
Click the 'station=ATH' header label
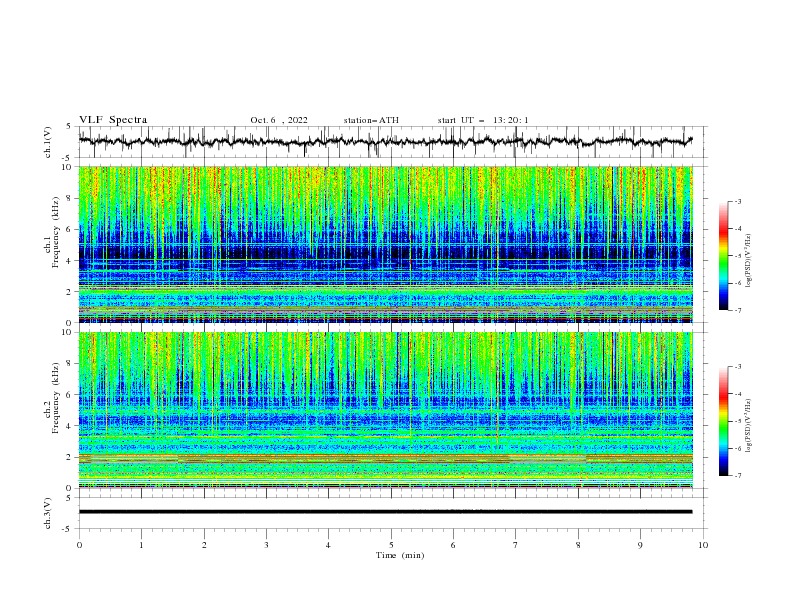(x=371, y=120)
